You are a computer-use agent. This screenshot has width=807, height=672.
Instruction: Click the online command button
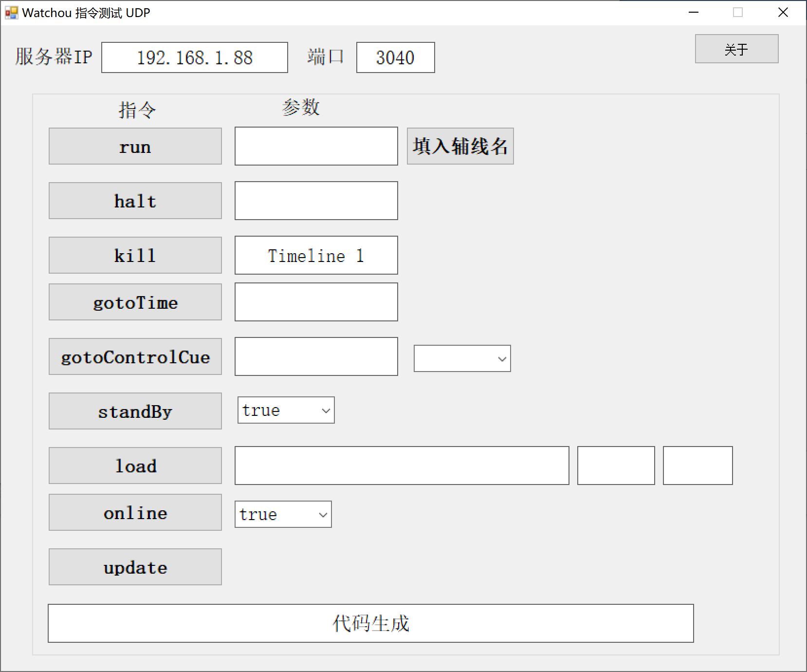135,512
